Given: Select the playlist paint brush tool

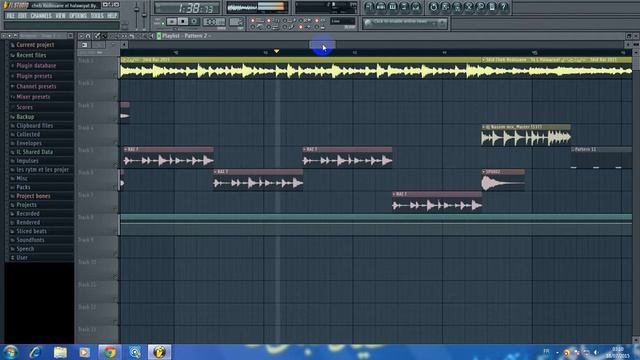Looking at the screenshot, I should 104,36.
